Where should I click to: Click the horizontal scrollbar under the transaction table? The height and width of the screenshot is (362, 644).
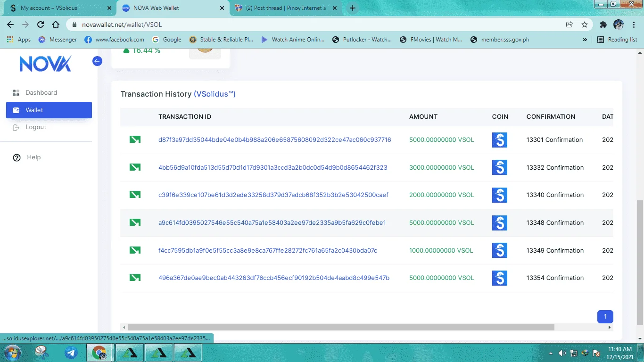pyautogui.click(x=341, y=327)
